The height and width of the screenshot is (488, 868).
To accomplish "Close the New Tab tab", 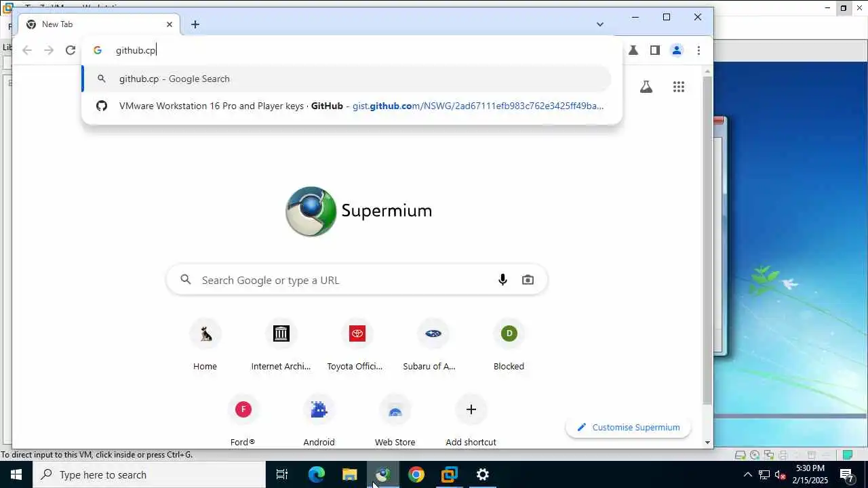I will click(x=170, y=24).
